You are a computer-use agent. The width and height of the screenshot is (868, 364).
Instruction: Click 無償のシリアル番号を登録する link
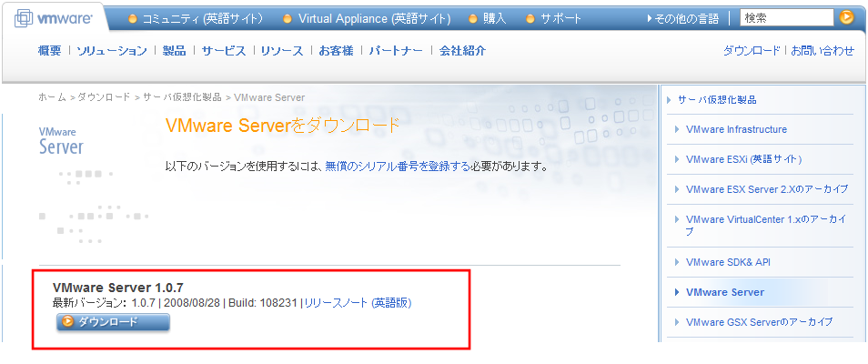(x=398, y=166)
